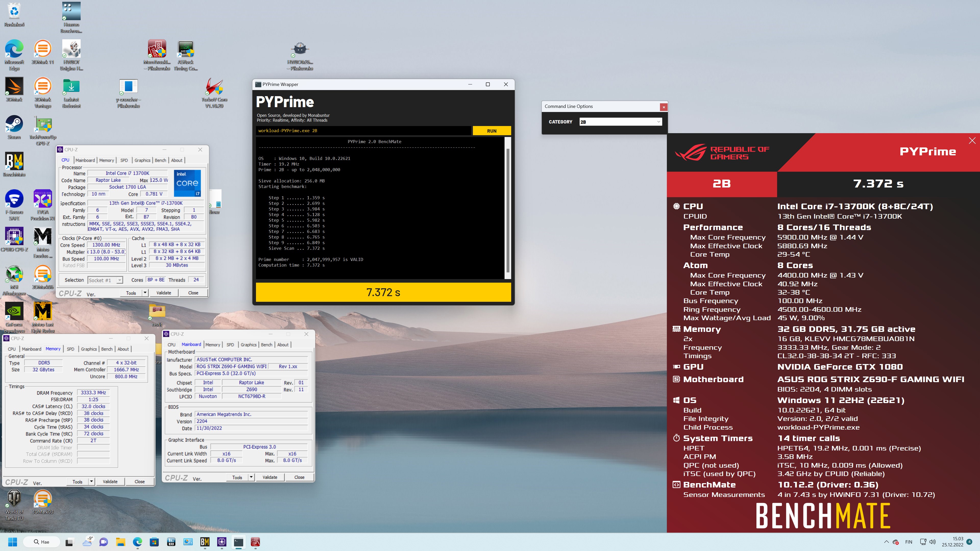Click Close button in CPU-Z Mainboard window
The image size is (980, 551).
point(299,477)
